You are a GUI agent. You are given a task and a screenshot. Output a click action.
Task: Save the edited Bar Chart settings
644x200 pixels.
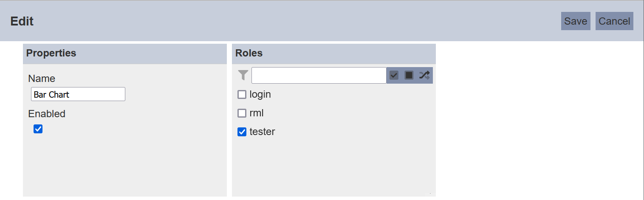[x=576, y=21]
